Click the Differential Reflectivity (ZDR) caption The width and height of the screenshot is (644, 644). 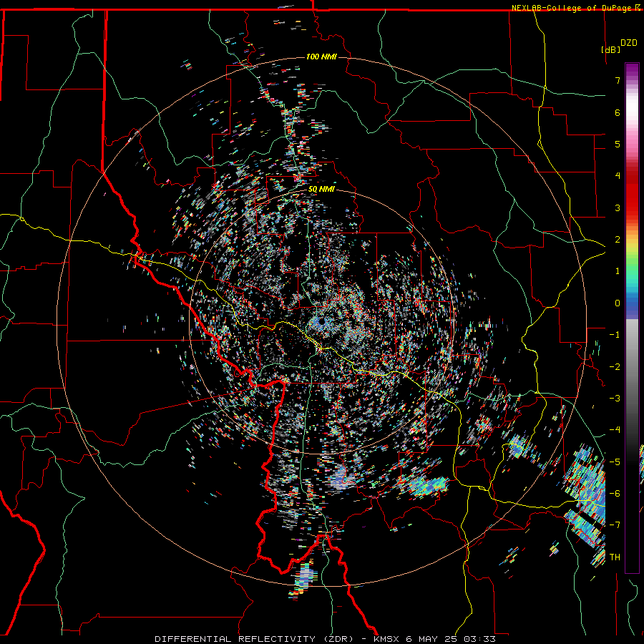(254, 639)
